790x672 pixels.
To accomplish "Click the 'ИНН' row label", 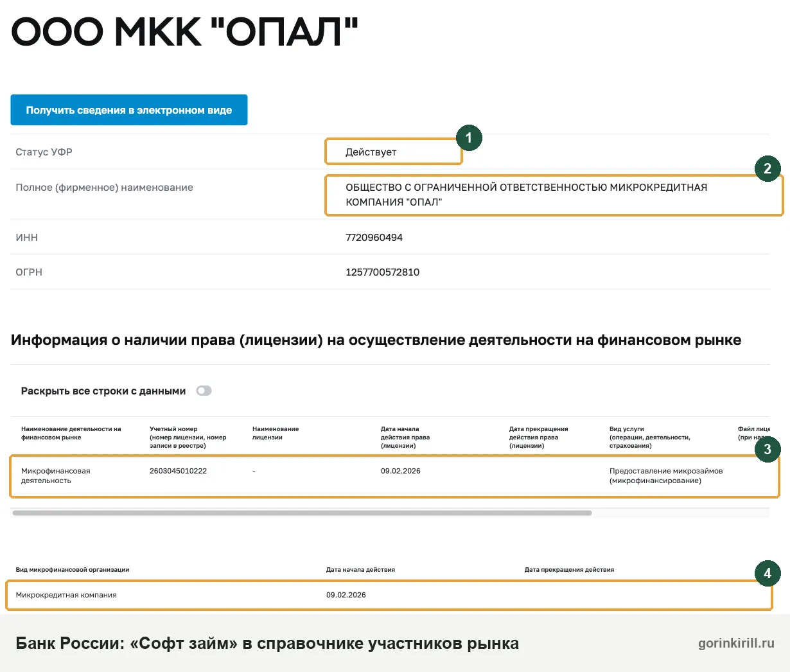I will pos(27,238).
